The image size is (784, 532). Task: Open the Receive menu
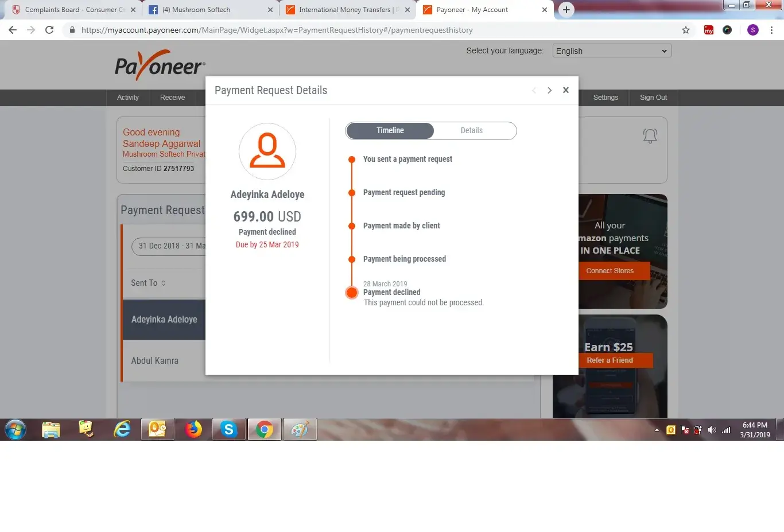pyautogui.click(x=173, y=98)
